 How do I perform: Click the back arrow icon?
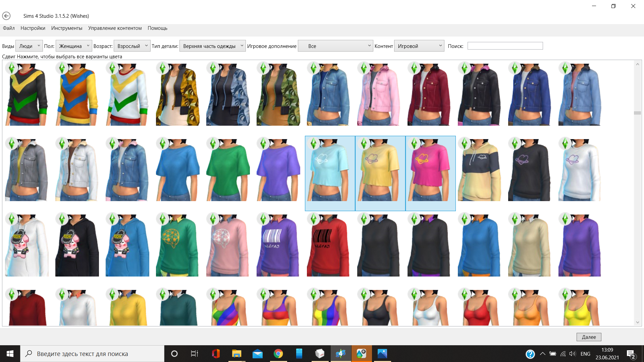(6, 16)
